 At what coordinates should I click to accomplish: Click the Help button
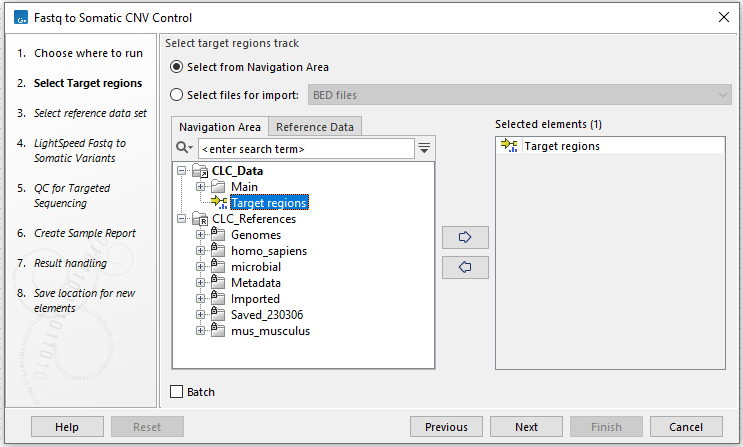tap(67, 427)
